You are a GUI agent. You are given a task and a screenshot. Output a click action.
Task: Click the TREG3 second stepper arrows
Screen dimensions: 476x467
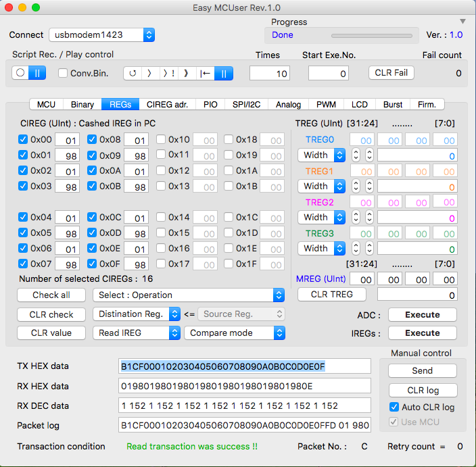pos(369,248)
